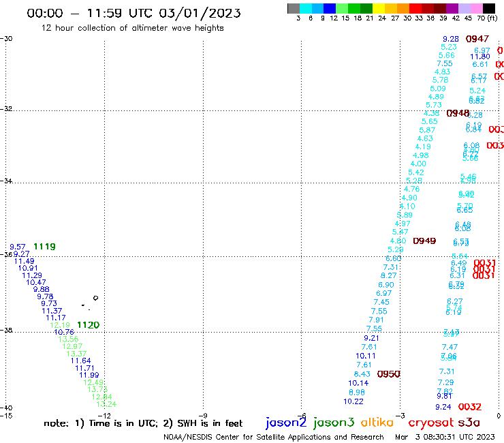Click the jason2 satellite legend label
Image resolution: width=504 pixels, height=443 pixels.
tap(286, 423)
